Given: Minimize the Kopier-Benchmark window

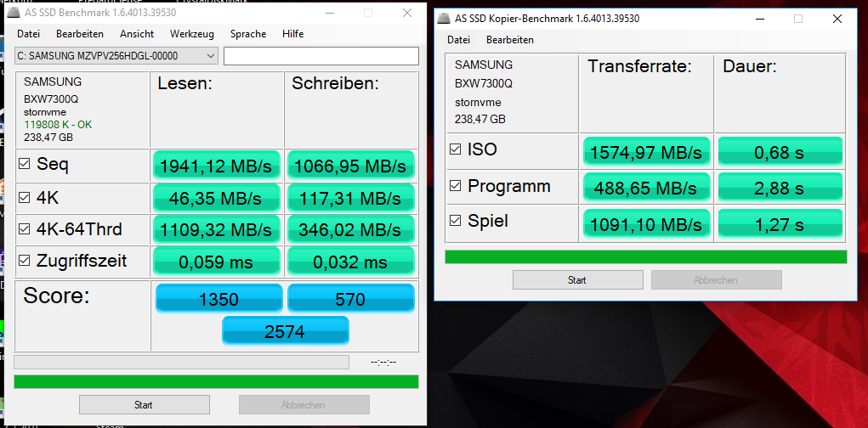Looking at the screenshot, I should coord(759,19).
